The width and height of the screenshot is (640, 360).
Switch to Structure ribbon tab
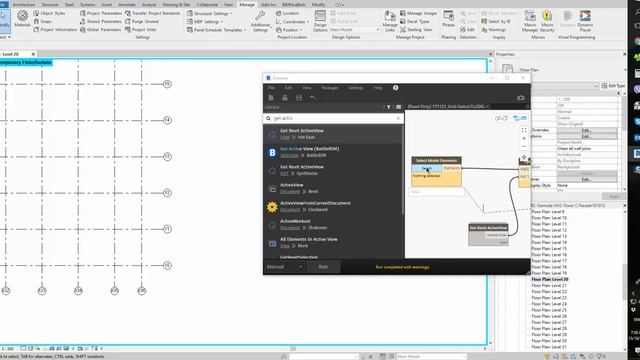tap(50, 4)
